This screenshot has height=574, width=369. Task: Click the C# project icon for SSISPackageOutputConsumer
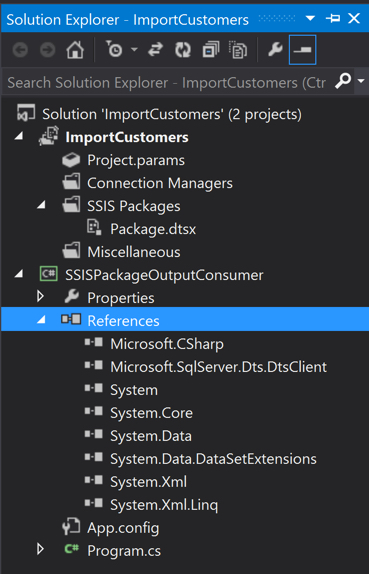(x=48, y=274)
